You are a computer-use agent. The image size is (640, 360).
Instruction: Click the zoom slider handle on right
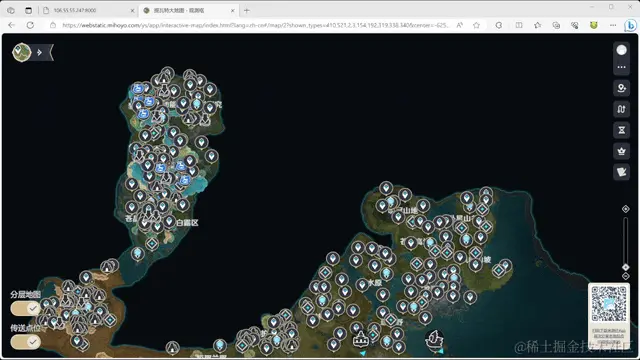tap(625, 267)
